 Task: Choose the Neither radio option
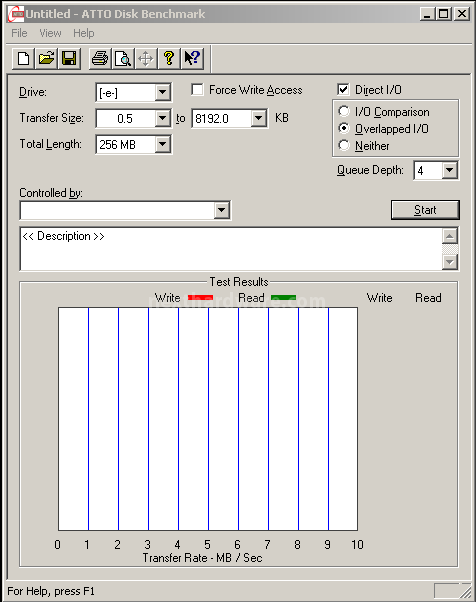(344, 146)
